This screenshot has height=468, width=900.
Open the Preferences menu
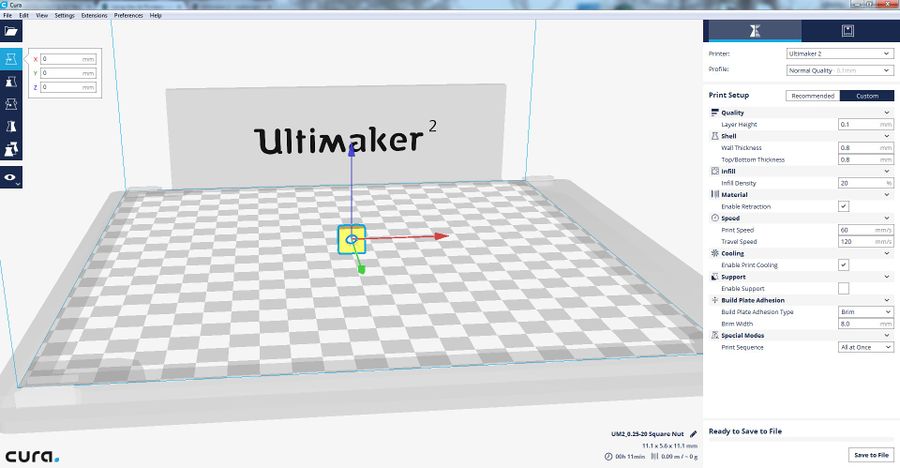click(x=129, y=16)
